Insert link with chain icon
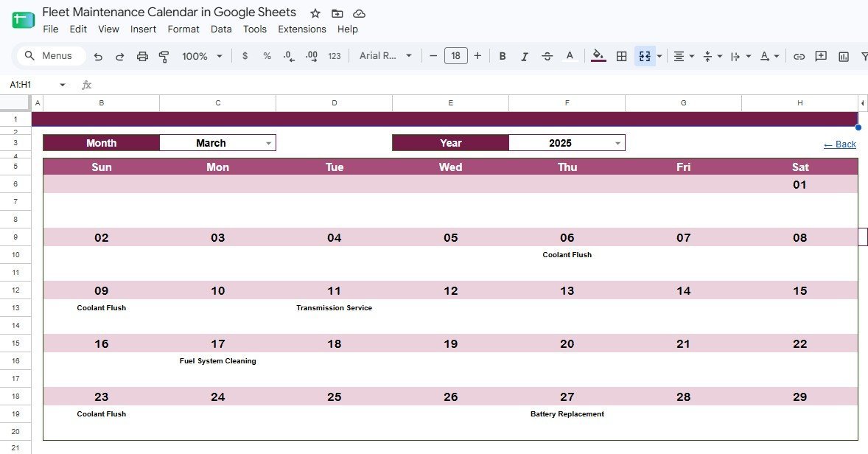The width and height of the screenshot is (868, 454). (x=799, y=56)
